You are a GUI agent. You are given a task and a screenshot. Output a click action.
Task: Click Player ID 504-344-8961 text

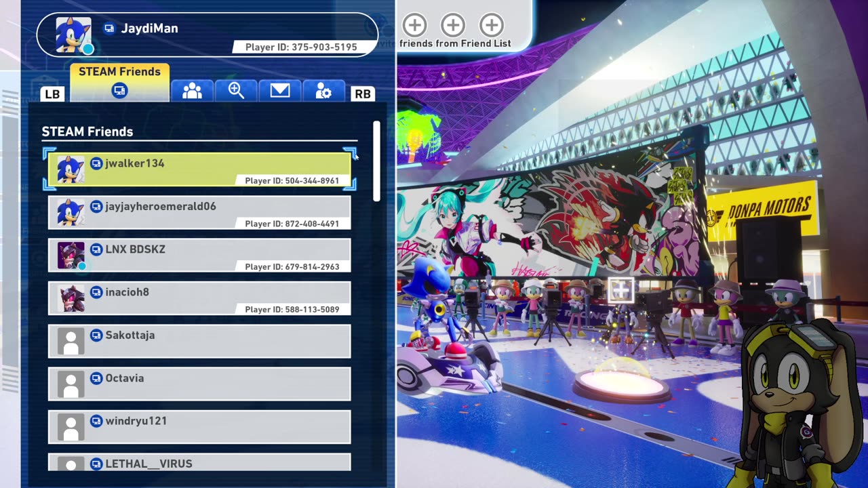292,181
